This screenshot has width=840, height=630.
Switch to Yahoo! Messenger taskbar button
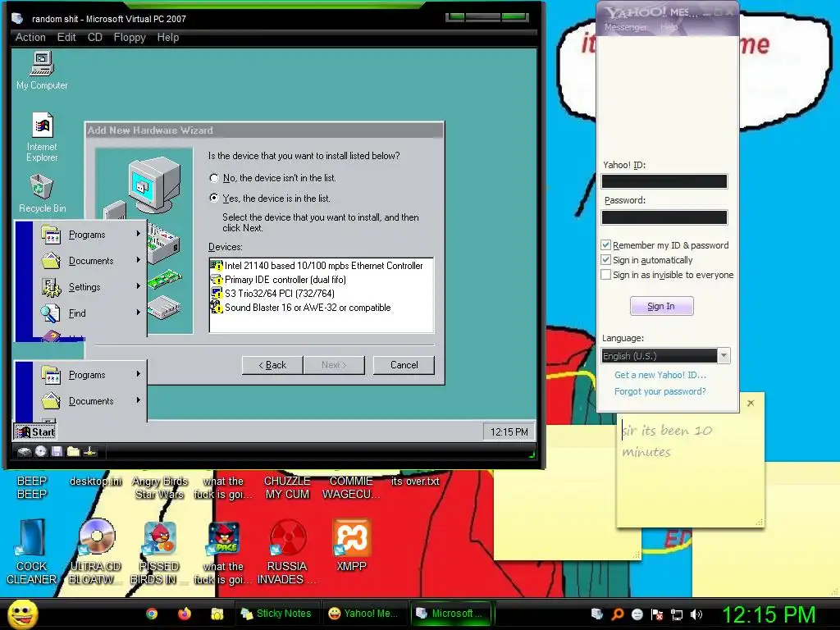coord(363,614)
